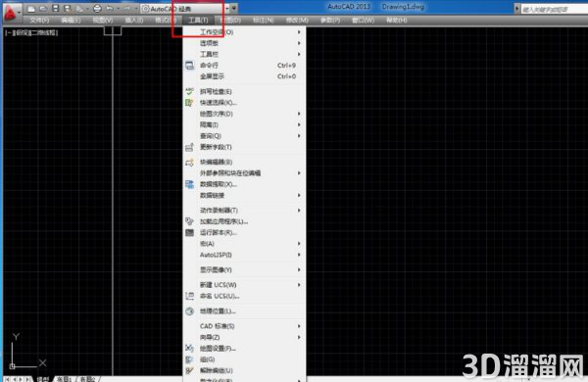This screenshot has width=588, height=382.
Task: Switch to the 模型 tab
Action: [43, 379]
